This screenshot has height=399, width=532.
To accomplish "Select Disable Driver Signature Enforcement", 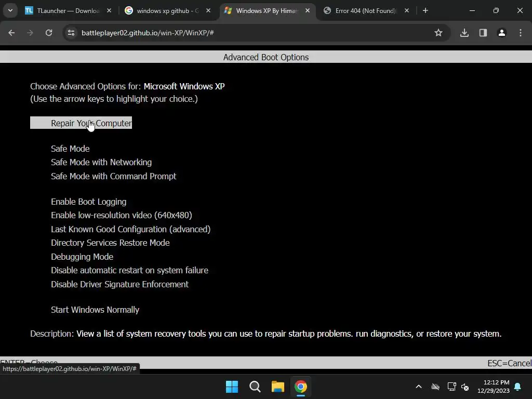I will pyautogui.click(x=120, y=284).
